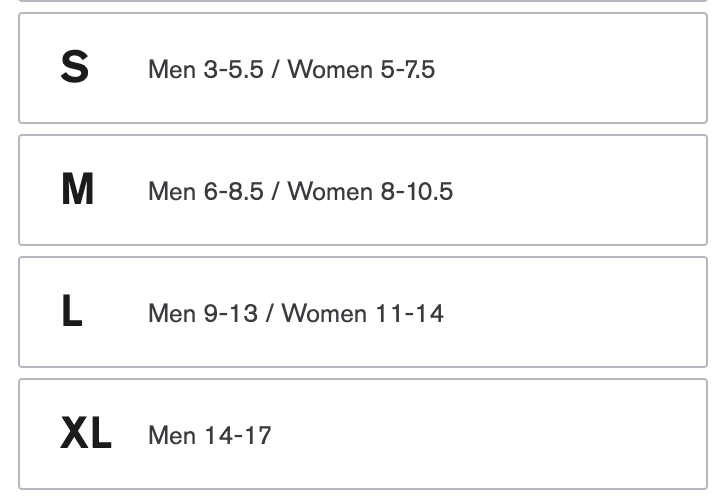Pick the size fitting Women 11-14
This screenshot has height=500, width=718.
(362, 312)
